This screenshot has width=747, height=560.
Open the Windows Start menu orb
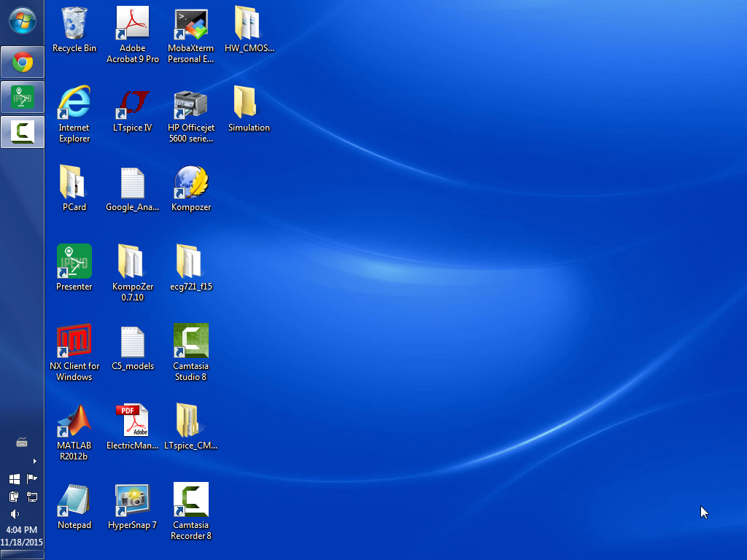tap(22, 20)
